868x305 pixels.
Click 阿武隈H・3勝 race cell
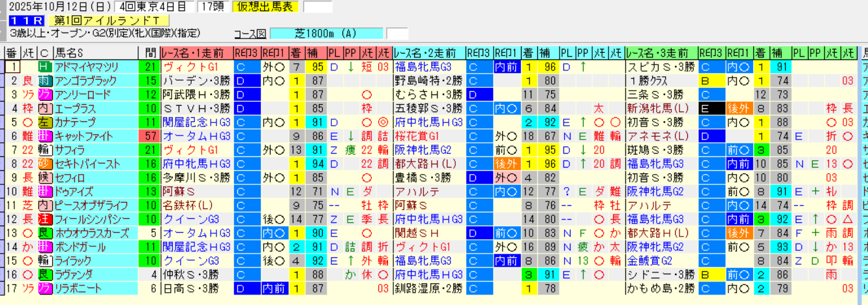pyautogui.click(x=197, y=94)
